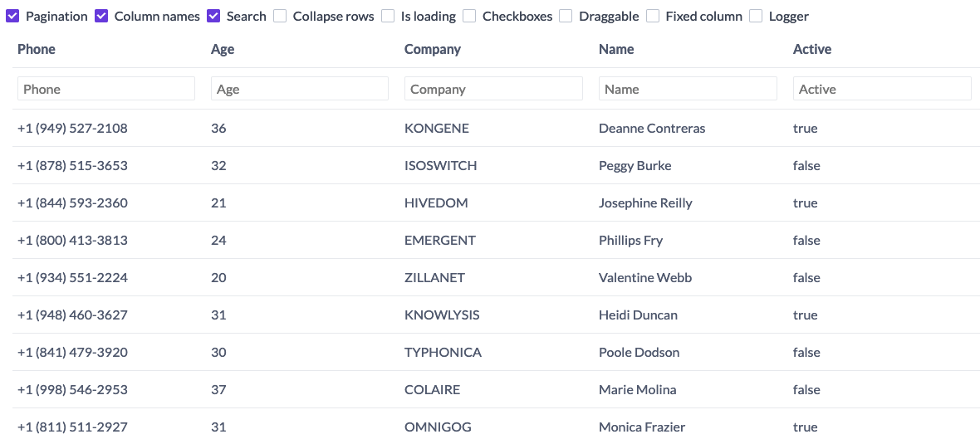Click phone number +1 (811) 511-2927

tap(72, 427)
